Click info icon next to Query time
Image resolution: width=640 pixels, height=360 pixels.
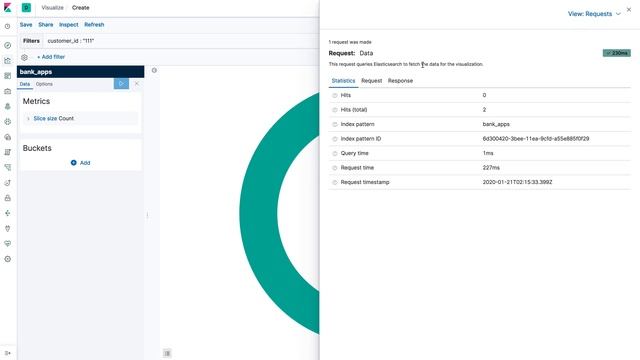335,153
